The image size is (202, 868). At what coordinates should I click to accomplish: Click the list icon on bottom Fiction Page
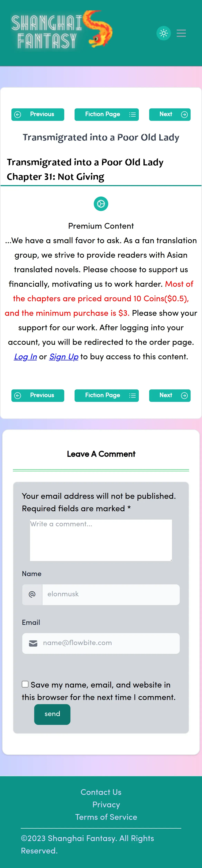pyautogui.click(x=133, y=396)
